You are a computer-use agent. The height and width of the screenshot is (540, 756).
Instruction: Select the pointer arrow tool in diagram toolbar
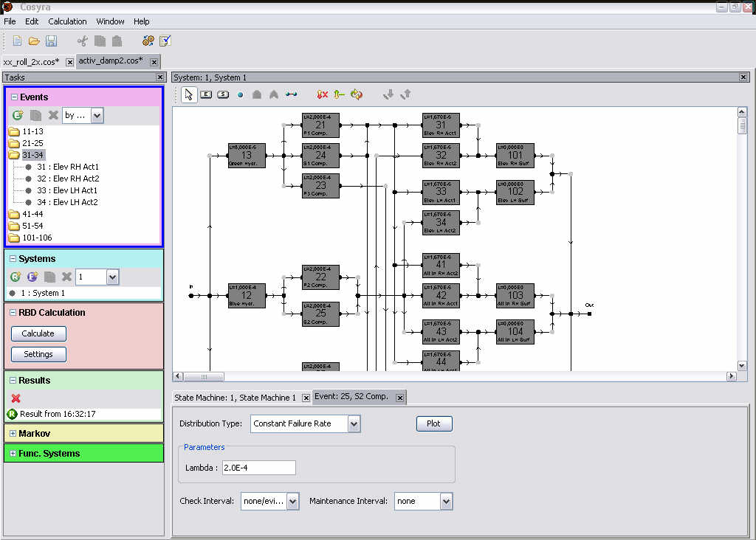click(x=189, y=94)
